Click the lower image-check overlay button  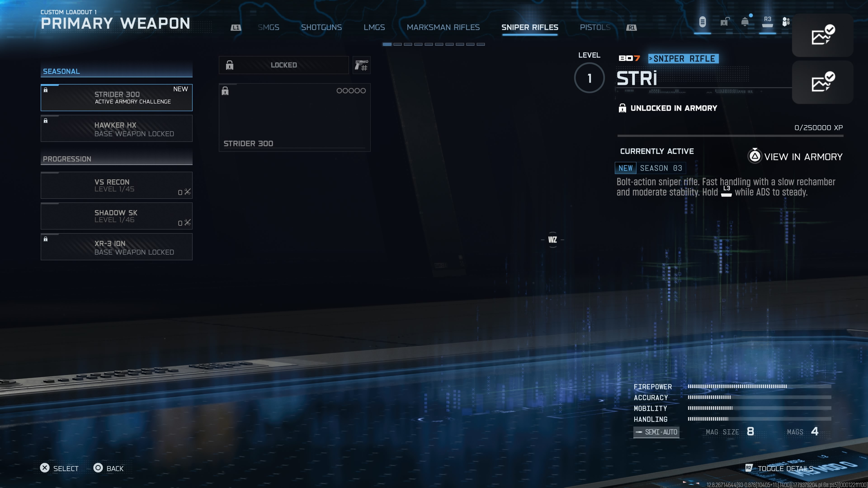point(823,82)
